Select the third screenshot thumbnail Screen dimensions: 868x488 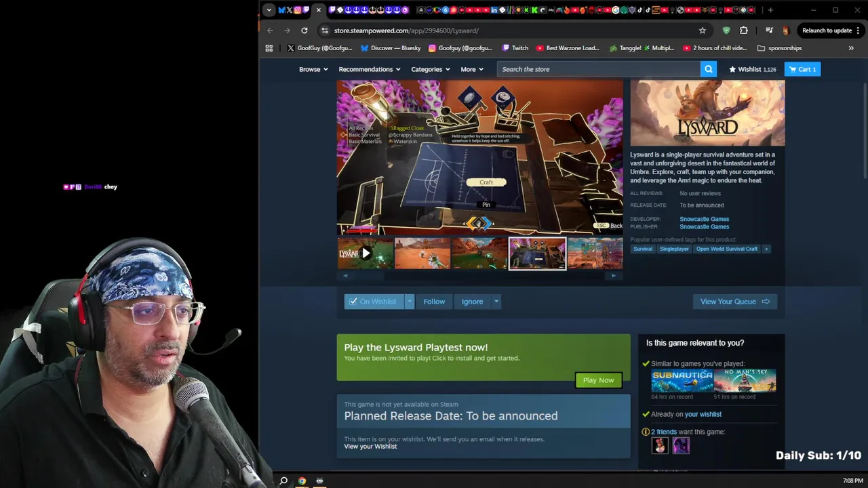(479, 253)
